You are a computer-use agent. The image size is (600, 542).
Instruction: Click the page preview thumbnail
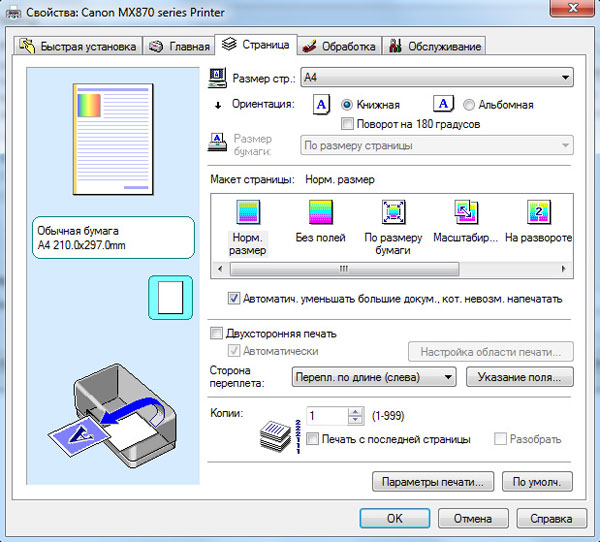(x=113, y=139)
